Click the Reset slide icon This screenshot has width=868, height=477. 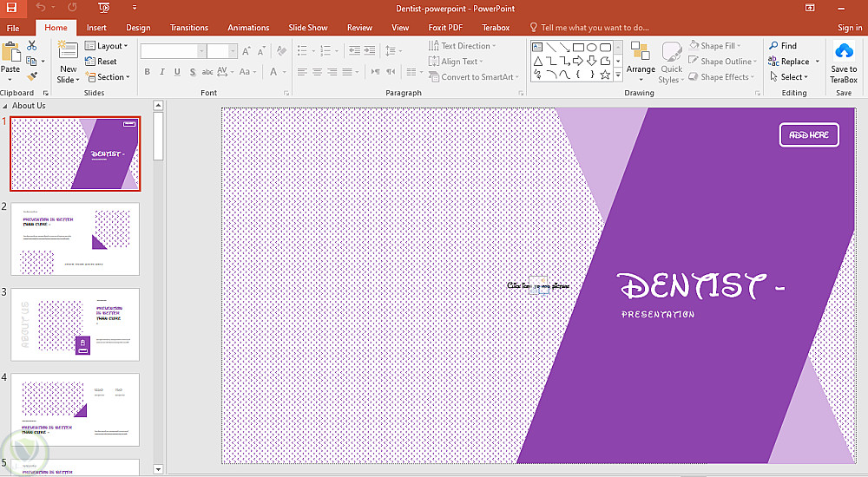[101, 62]
